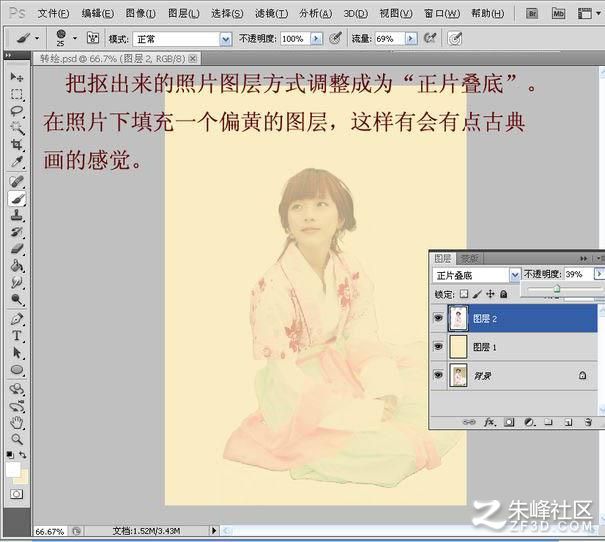
Task: Select the Path Selection tool
Action: tap(17, 353)
